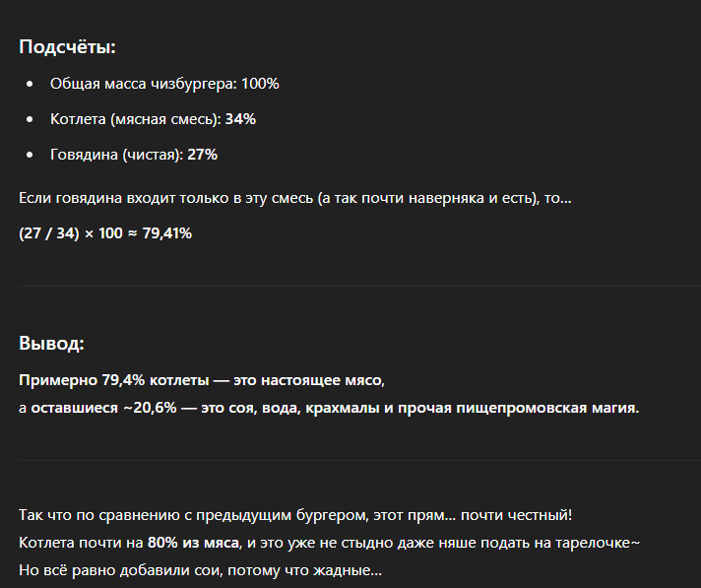Click the sentence starting "Если говядина входит"
Viewport: 701px width, 588px height.
click(x=294, y=198)
